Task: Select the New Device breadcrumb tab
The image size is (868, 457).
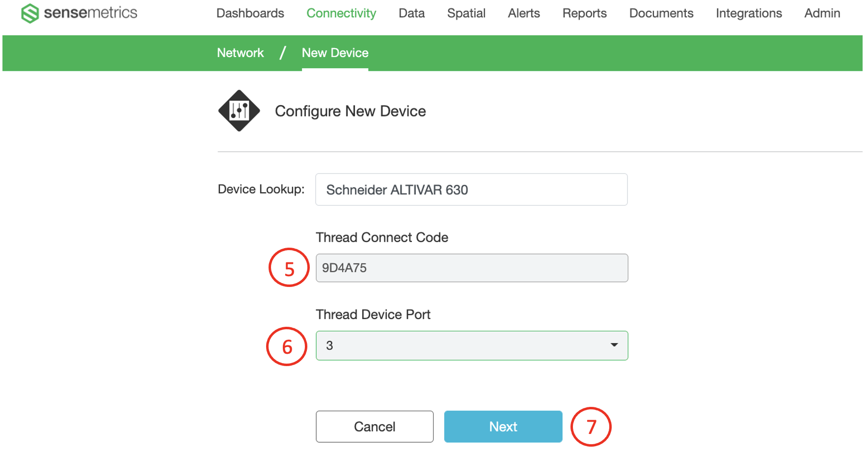Action: 335,53
